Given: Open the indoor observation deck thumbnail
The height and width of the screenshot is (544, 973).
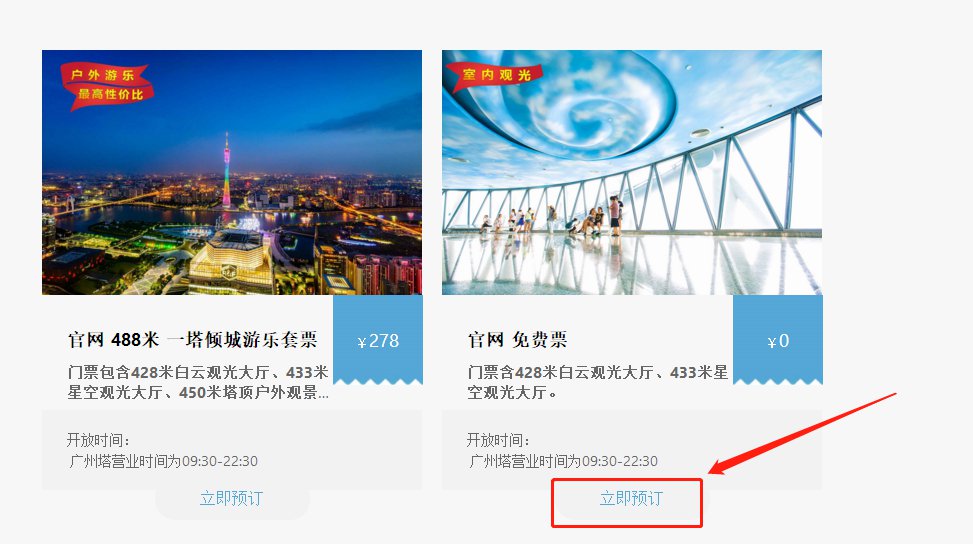Looking at the screenshot, I should click(x=632, y=172).
